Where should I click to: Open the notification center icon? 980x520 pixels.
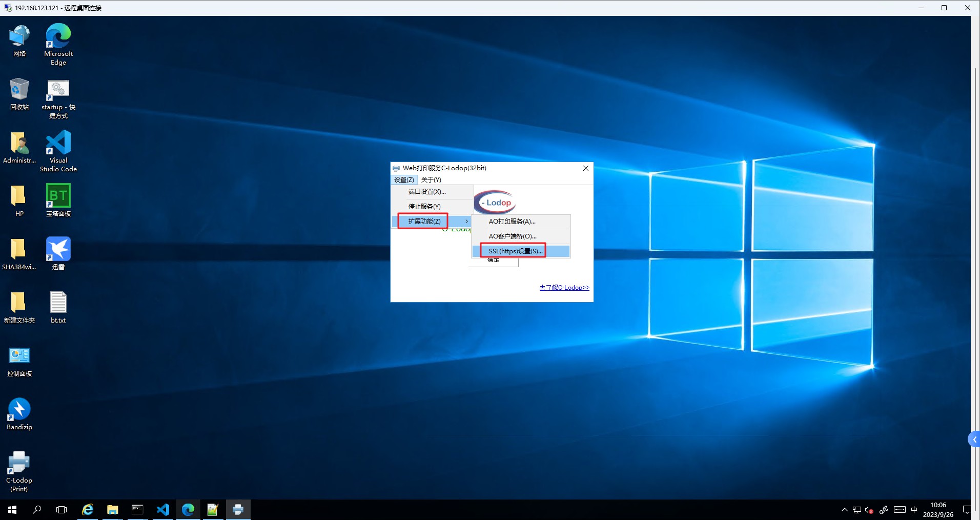pos(966,510)
